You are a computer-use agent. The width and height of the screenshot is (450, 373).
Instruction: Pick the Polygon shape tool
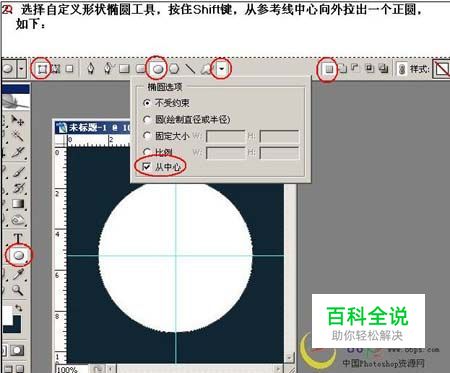[x=174, y=69]
